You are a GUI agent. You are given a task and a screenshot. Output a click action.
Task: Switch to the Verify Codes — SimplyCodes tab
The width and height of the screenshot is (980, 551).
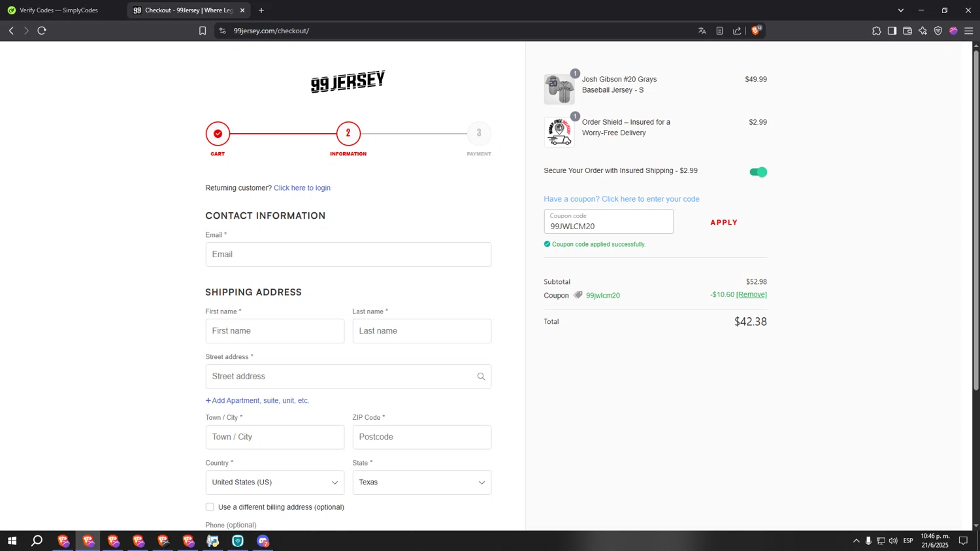click(59, 10)
